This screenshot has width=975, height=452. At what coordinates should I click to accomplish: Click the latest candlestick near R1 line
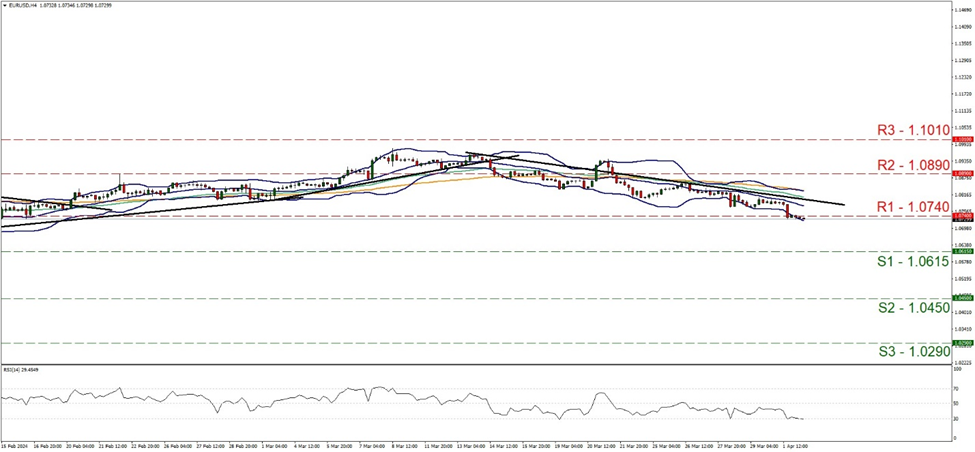pyautogui.click(x=802, y=219)
